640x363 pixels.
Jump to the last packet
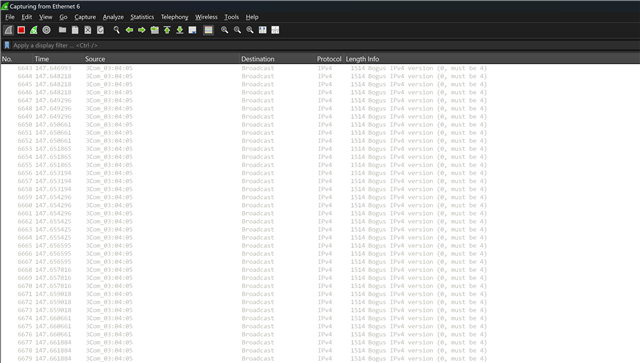click(180, 30)
